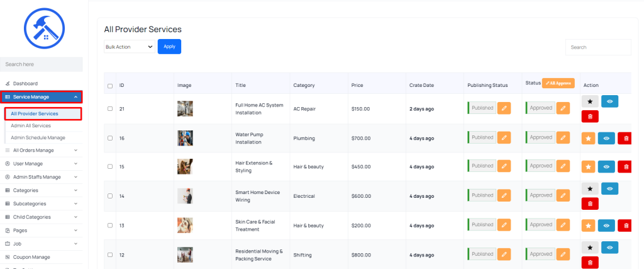644x269 pixels.
Task: View the Full Home AC System Installation service
Action: pyautogui.click(x=610, y=101)
